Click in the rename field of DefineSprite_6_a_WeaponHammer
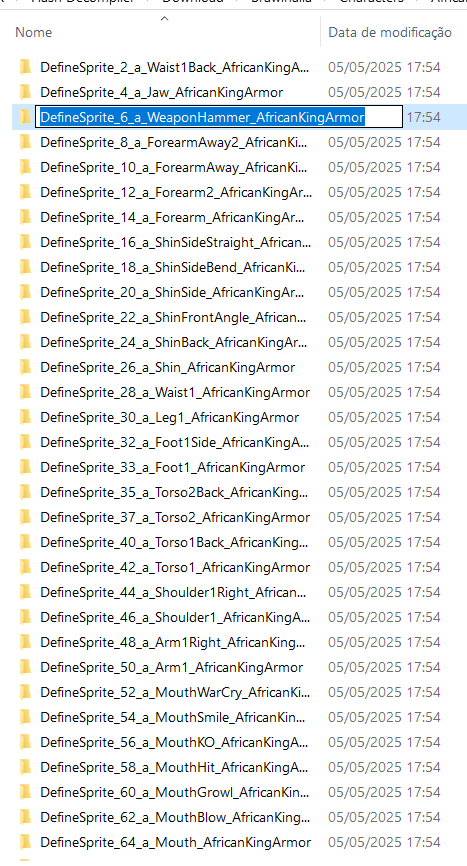This screenshot has width=467, height=866. pos(219,117)
